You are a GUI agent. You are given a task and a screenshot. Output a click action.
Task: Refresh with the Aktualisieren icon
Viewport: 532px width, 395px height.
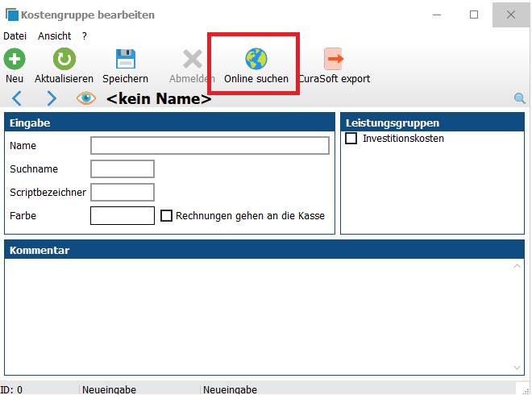pyautogui.click(x=64, y=59)
